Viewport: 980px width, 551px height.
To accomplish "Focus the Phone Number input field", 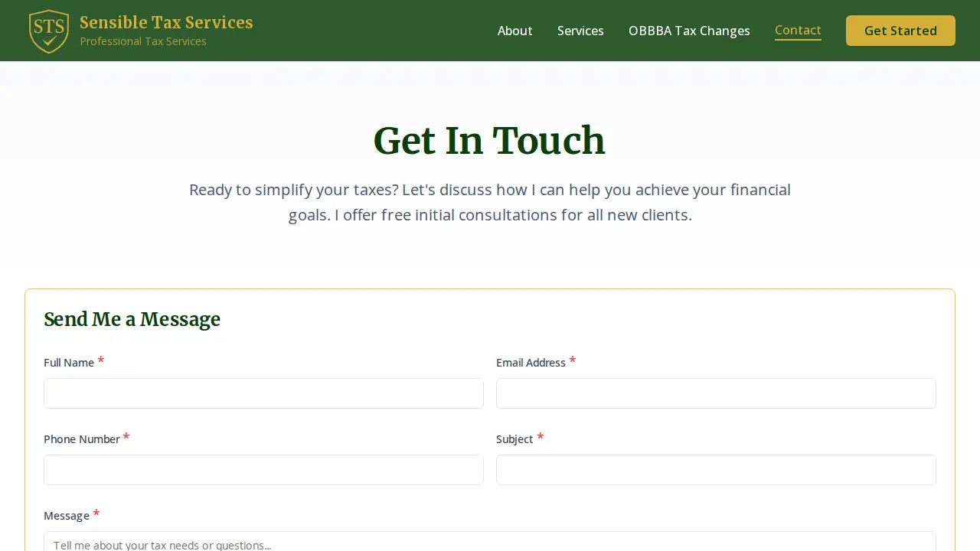I will tap(263, 470).
